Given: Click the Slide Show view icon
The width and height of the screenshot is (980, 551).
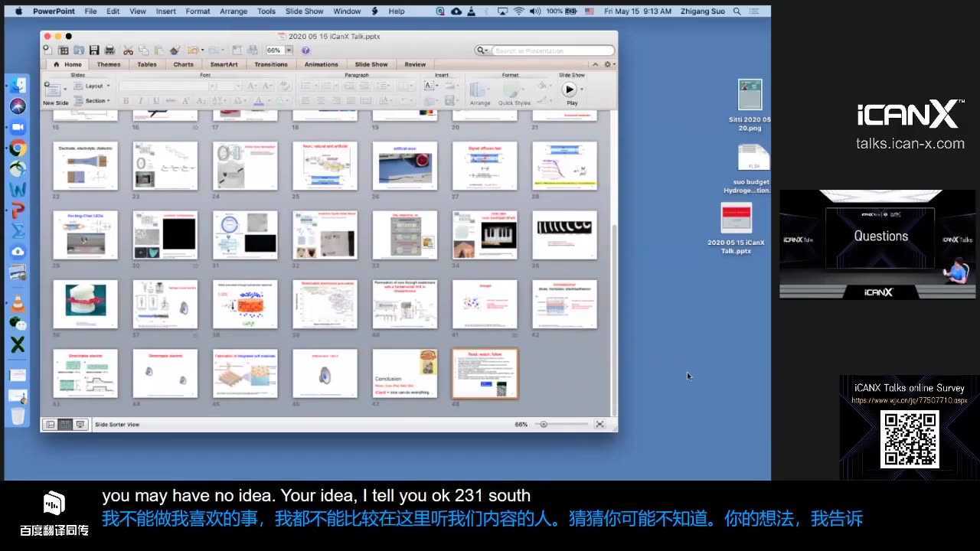Looking at the screenshot, I should point(80,424).
